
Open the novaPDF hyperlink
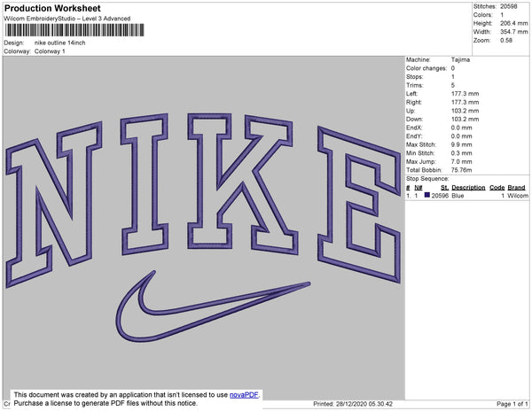coord(244,395)
